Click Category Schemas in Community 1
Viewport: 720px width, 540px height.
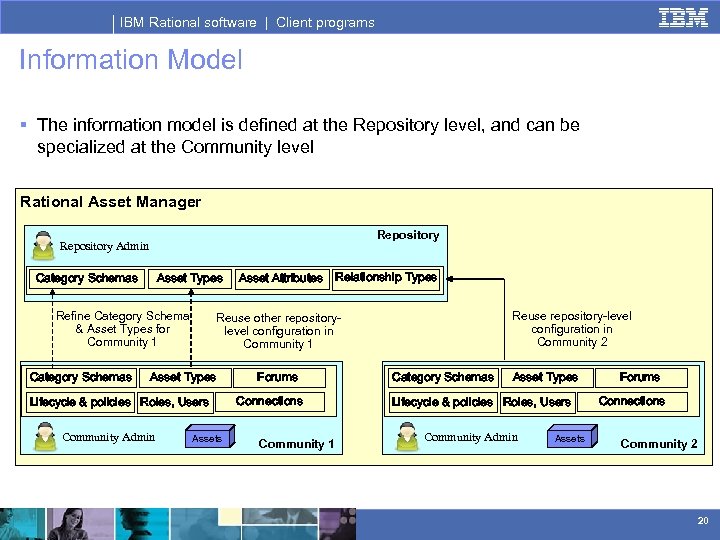click(x=81, y=377)
